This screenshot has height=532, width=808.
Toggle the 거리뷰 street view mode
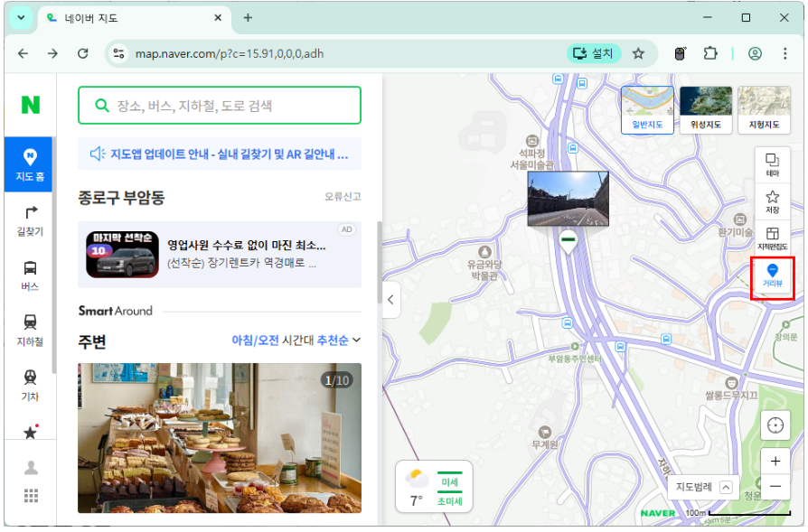772,275
